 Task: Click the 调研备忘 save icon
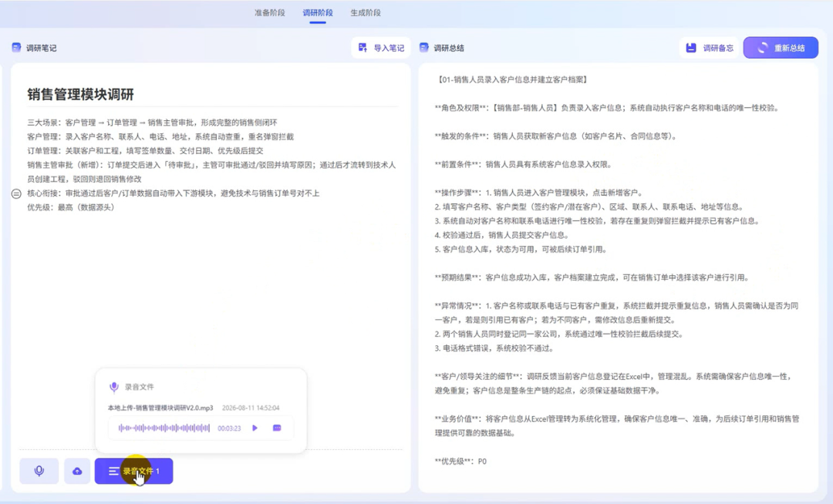[x=690, y=48]
